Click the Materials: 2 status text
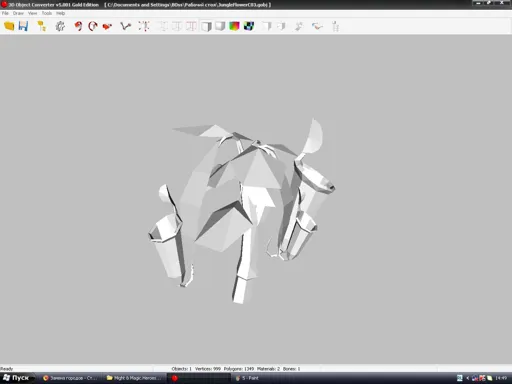The height and width of the screenshot is (384, 512). [268, 369]
